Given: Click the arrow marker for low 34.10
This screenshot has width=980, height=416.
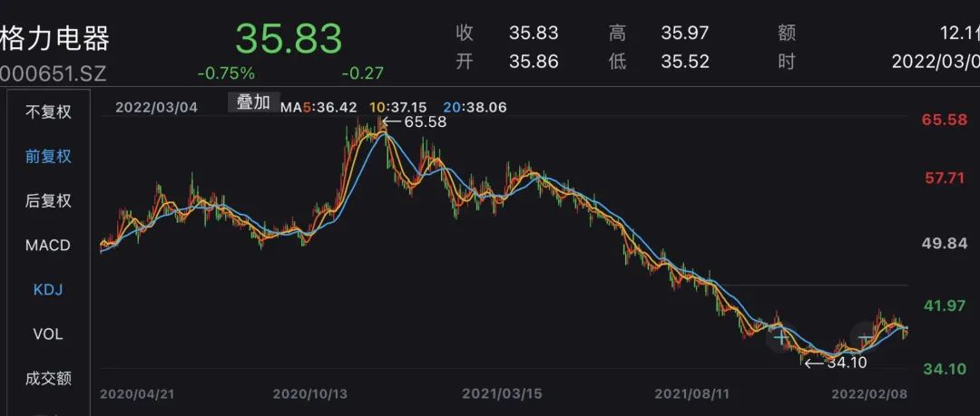Looking at the screenshot, I should pyautogui.click(x=813, y=363).
